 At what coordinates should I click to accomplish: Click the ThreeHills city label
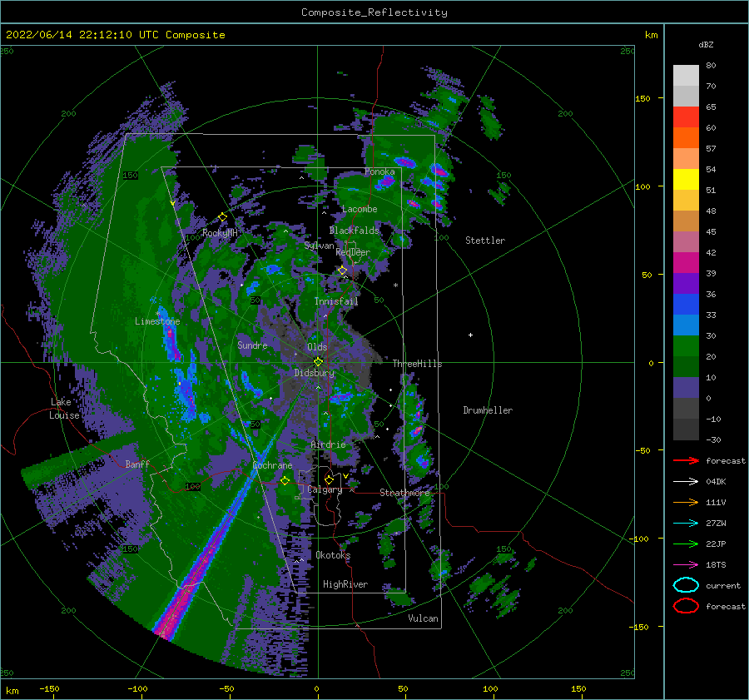click(418, 364)
